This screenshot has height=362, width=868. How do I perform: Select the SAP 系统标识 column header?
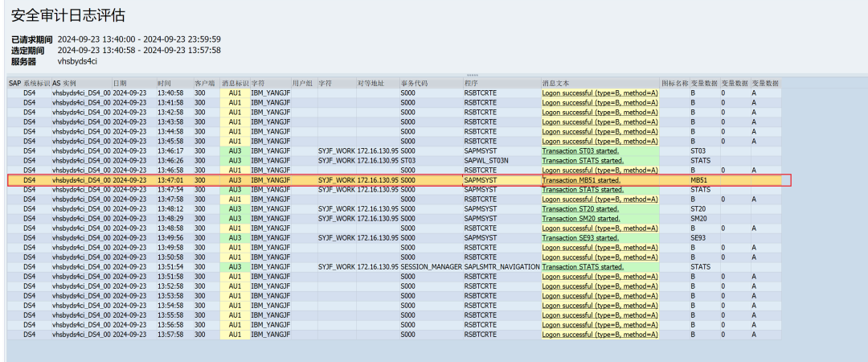(x=30, y=83)
